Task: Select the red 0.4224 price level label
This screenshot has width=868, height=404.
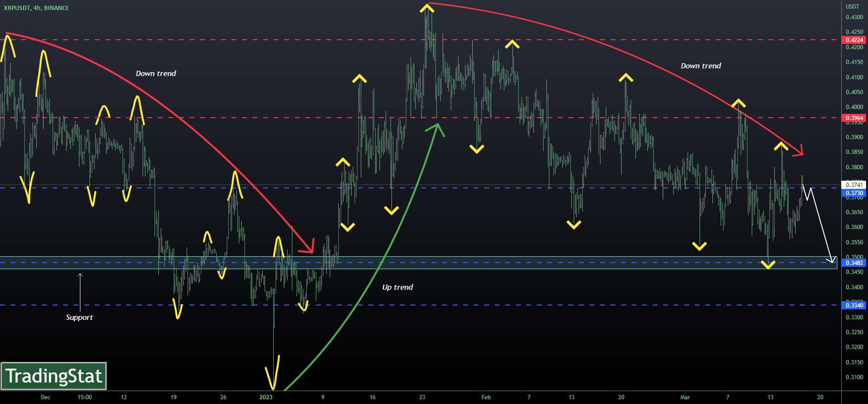Action: tap(854, 40)
